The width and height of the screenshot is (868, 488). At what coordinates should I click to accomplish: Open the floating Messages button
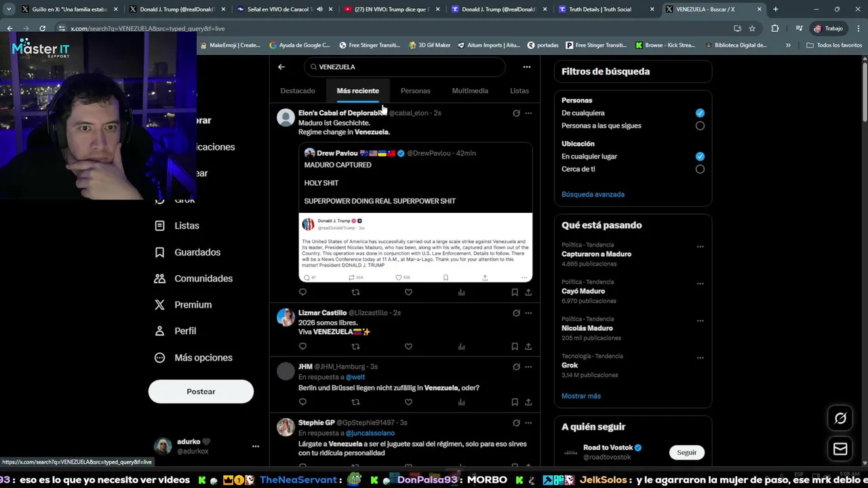840,449
